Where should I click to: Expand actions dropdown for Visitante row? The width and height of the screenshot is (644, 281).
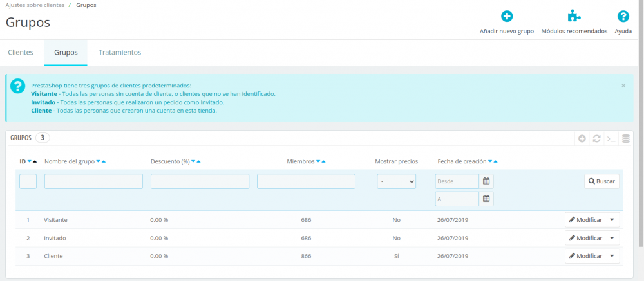(612, 220)
